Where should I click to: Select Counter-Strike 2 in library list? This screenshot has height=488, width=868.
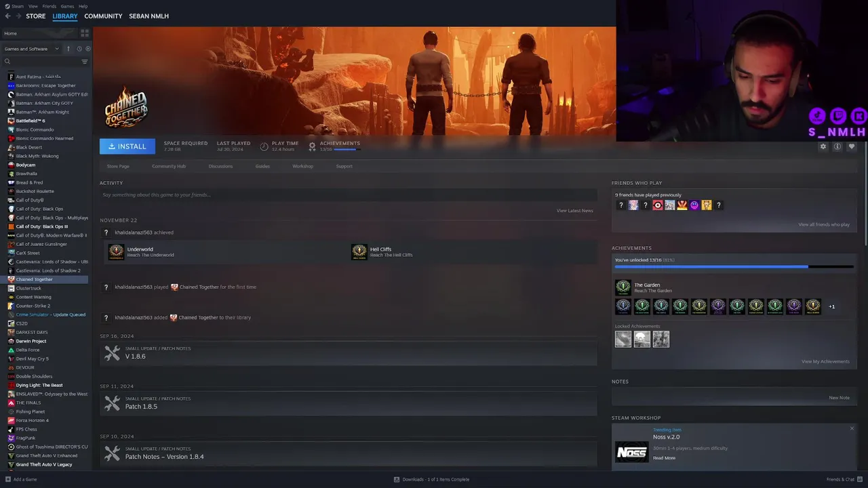click(46, 306)
